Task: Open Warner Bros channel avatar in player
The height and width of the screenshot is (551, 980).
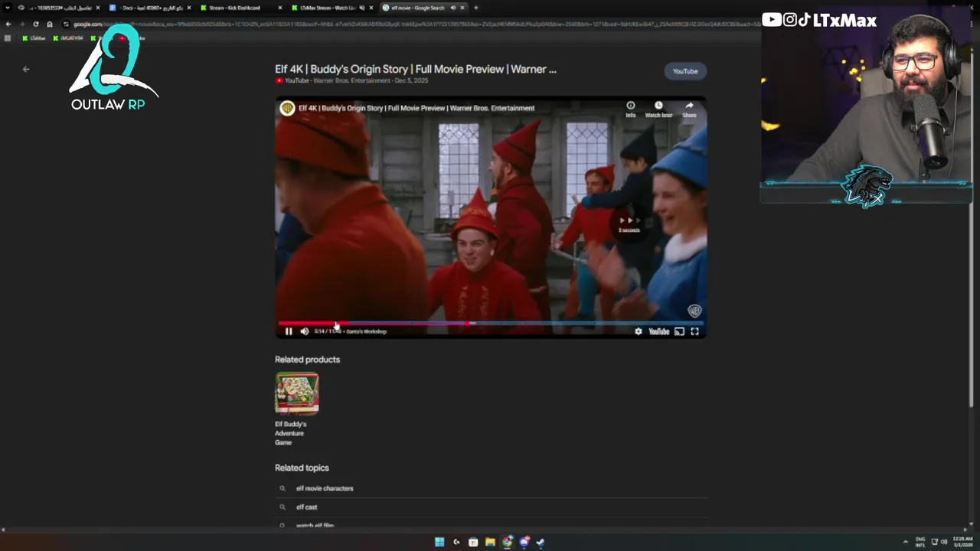Action: pyautogui.click(x=287, y=108)
